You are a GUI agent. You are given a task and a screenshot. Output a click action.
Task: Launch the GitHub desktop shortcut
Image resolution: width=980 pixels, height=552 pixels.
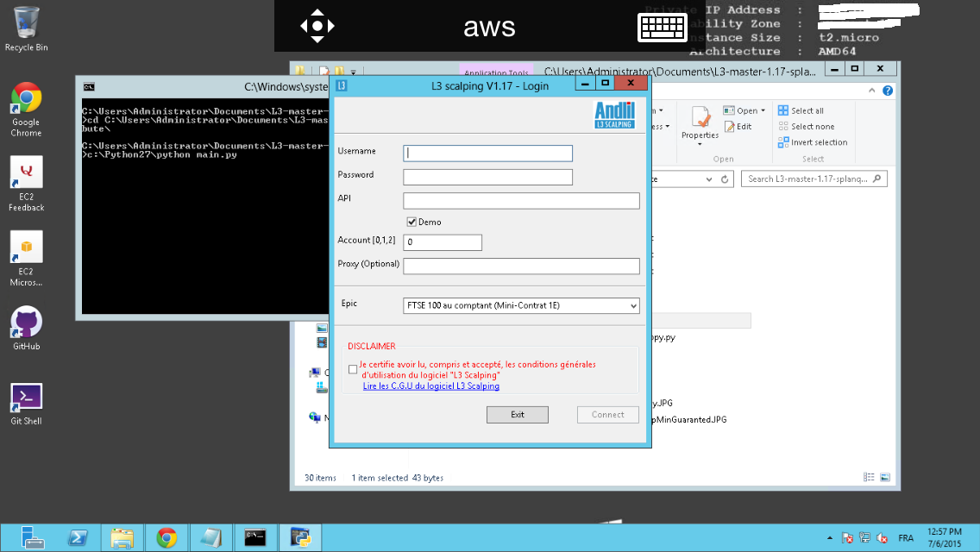(26, 329)
